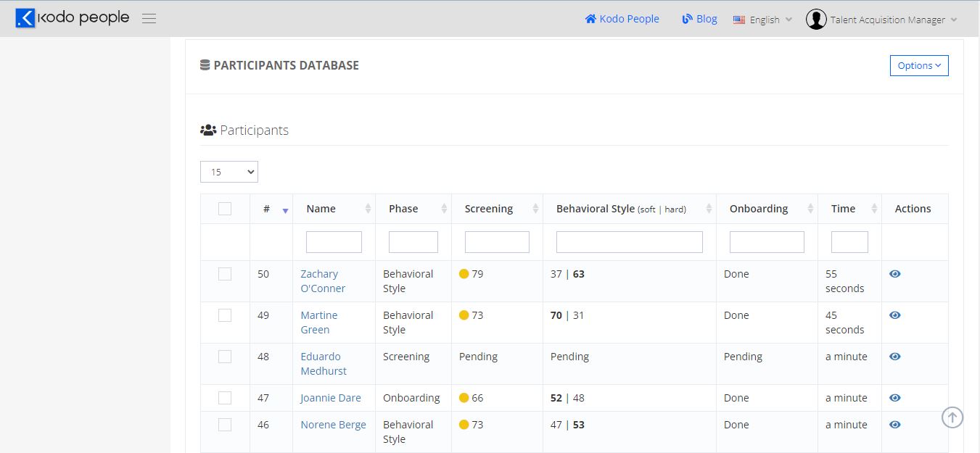
Task: Click the profile avatar icon
Action: pyautogui.click(x=815, y=19)
